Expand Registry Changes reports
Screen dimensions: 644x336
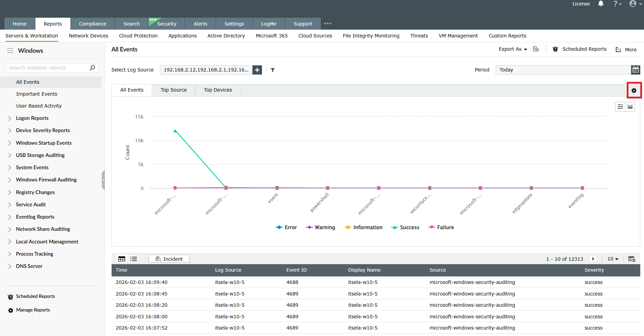tap(10, 193)
